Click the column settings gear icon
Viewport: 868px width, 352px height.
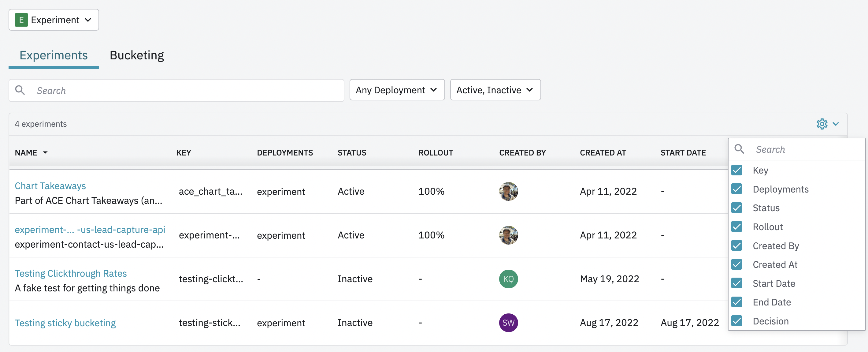coord(822,124)
